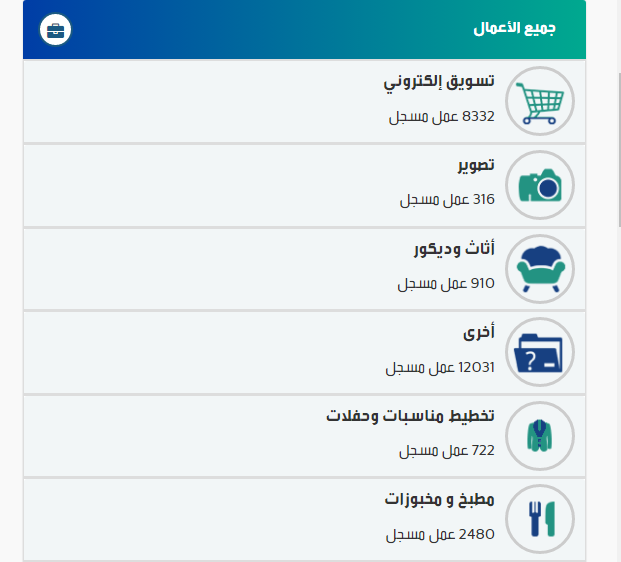
Task: Click the armchair furniture icon
Action: 540,269
